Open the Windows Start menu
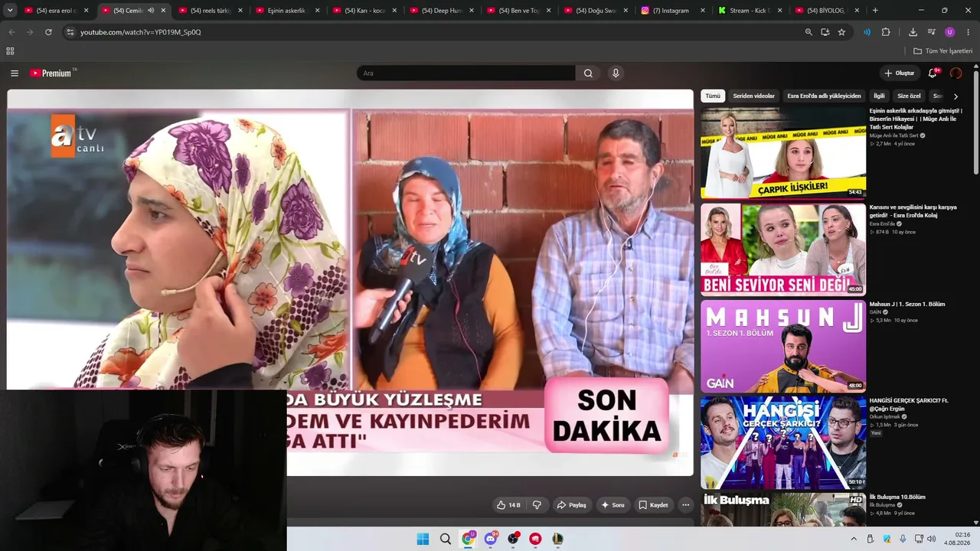This screenshot has height=551, width=980. click(x=423, y=539)
